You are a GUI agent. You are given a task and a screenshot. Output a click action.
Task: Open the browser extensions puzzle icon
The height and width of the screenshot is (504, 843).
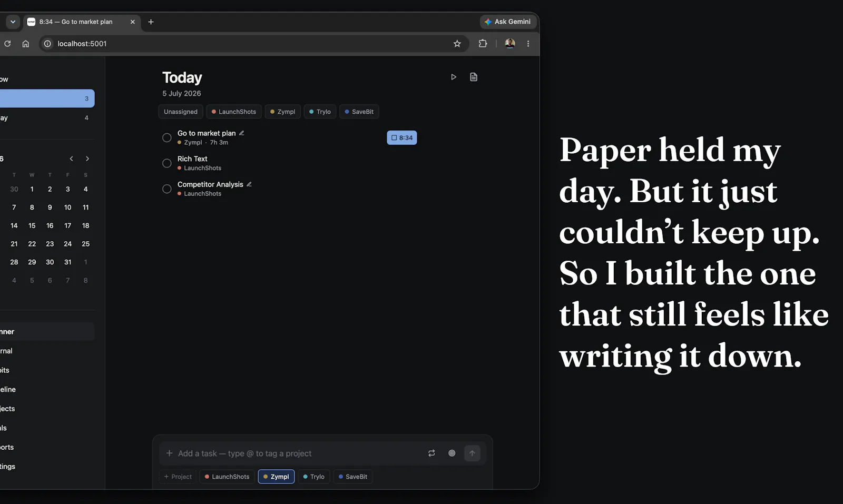pos(483,44)
